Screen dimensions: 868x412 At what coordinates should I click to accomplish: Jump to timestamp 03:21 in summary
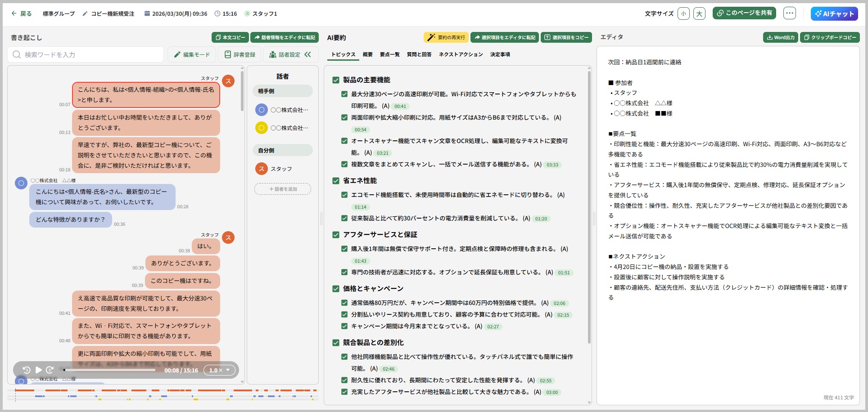click(x=383, y=153)
